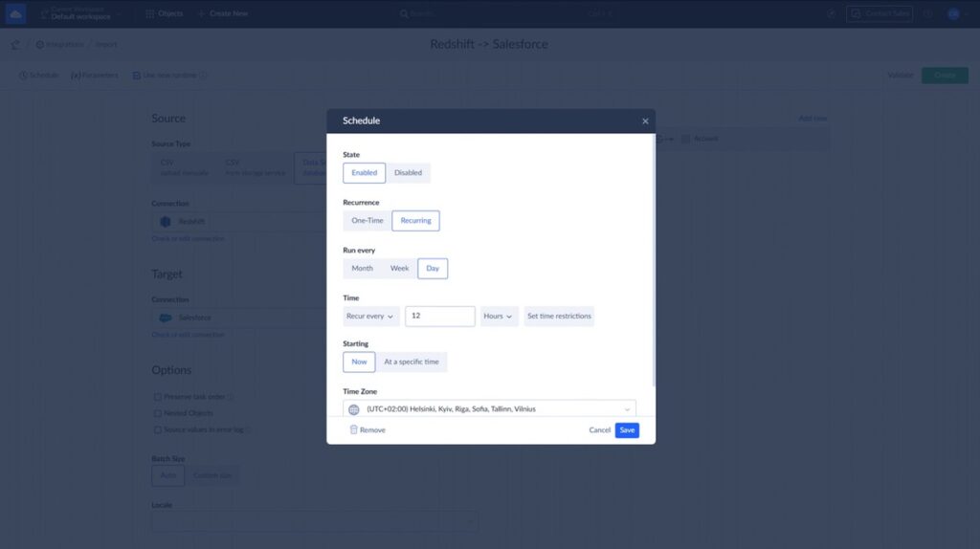Click the Contact Sales button
The image size is (980, 549).
click(880, 13)
